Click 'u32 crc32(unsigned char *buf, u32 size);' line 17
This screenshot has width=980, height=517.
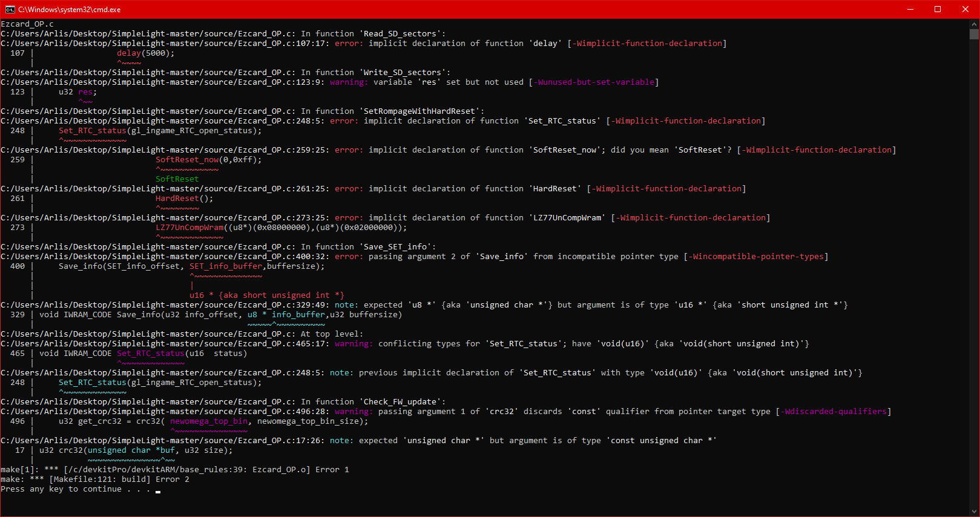coord(136,450)
